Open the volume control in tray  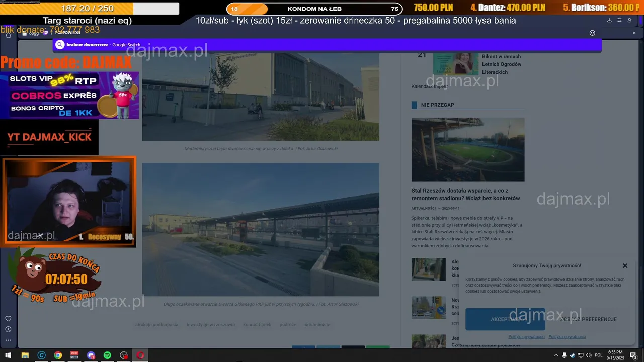(x=589, y=355)
